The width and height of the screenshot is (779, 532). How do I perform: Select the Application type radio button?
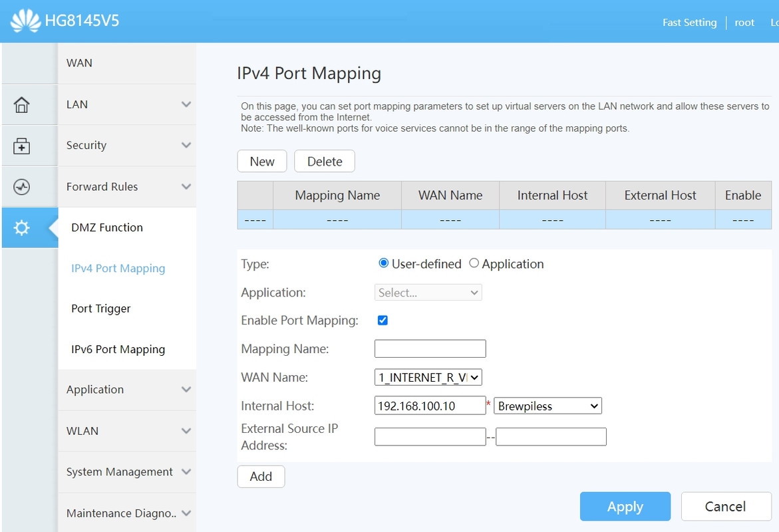[x=474, y=263]
